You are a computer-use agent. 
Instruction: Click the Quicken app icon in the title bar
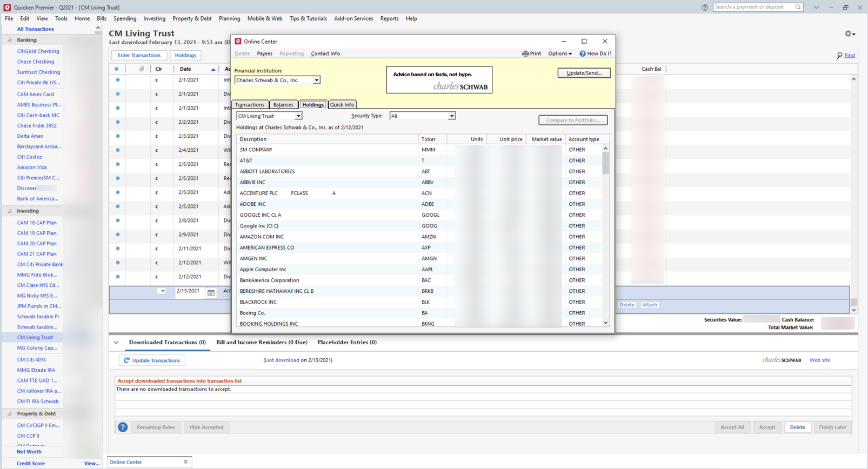coord(7,7)
